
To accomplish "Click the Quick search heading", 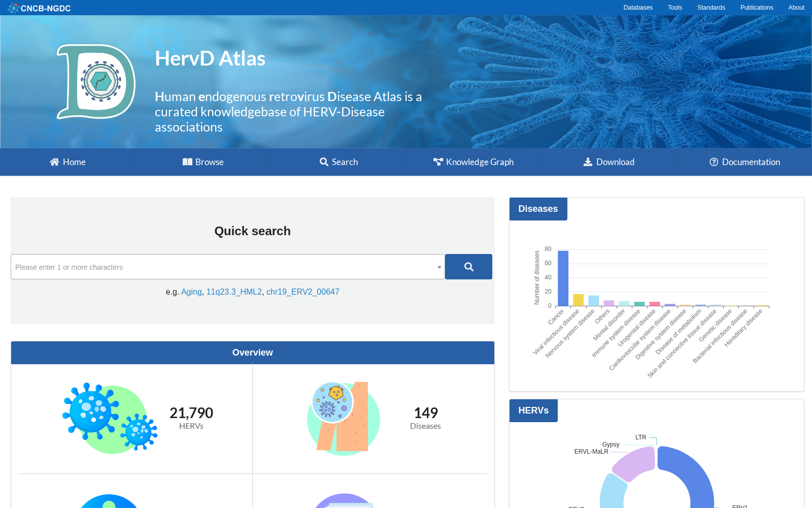I will coord(253,231).
